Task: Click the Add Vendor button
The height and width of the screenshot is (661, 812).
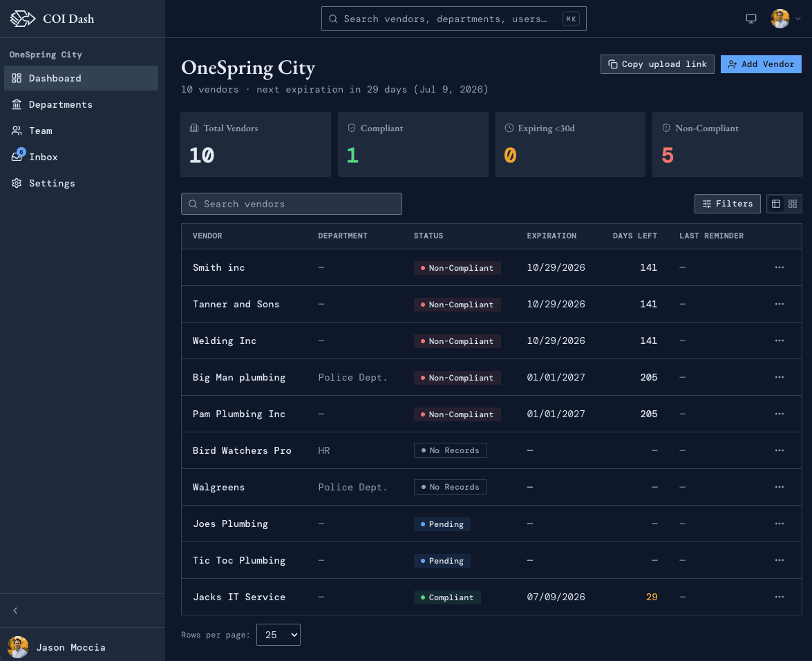Action: point(761,64)
